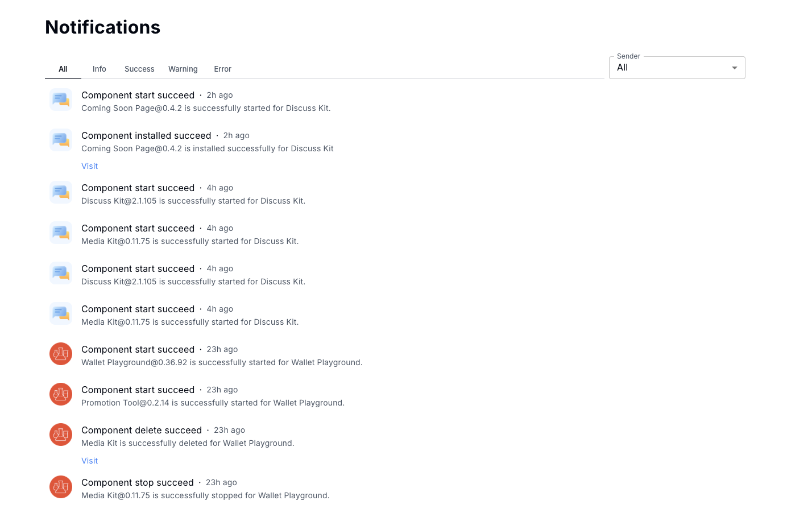Select the All notifications tab
The image size is (812, 521).
click(x=63, y=69)
